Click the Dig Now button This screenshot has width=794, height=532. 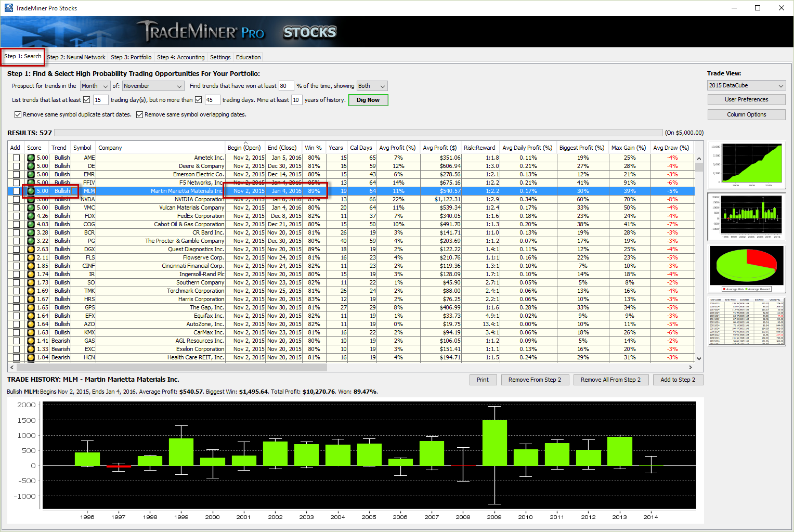click(x=368, y=100)
